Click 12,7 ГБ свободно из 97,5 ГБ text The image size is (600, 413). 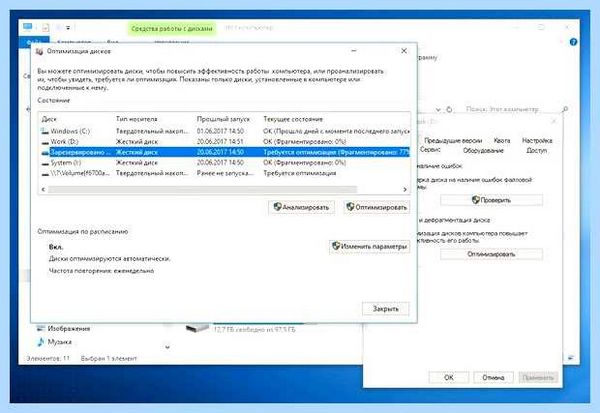254,329
